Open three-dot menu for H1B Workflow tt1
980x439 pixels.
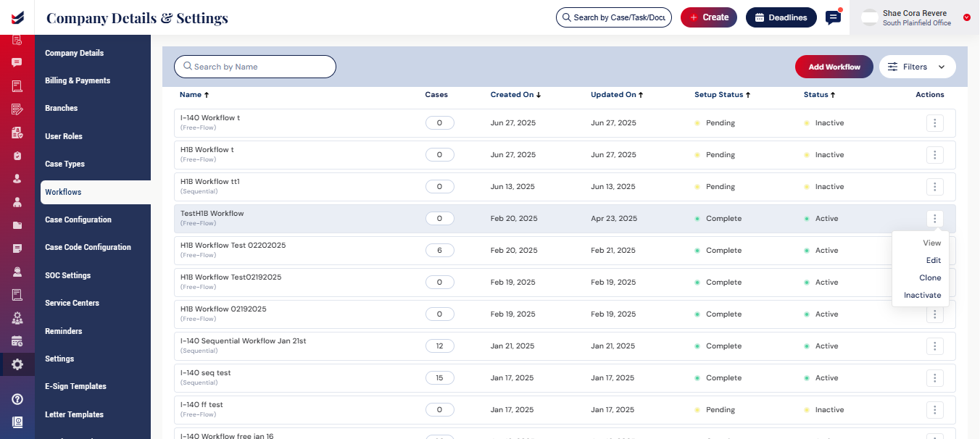tap(935, 187)
